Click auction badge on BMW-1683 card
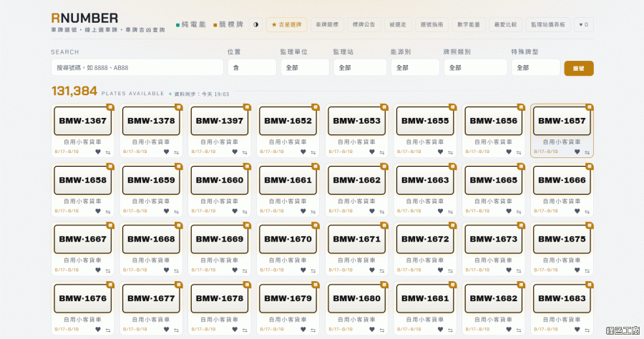This screenshot has height=339, width=644. [590, 285]
